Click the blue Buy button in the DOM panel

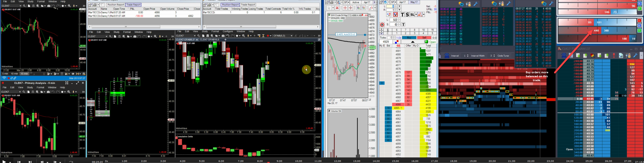409,38
